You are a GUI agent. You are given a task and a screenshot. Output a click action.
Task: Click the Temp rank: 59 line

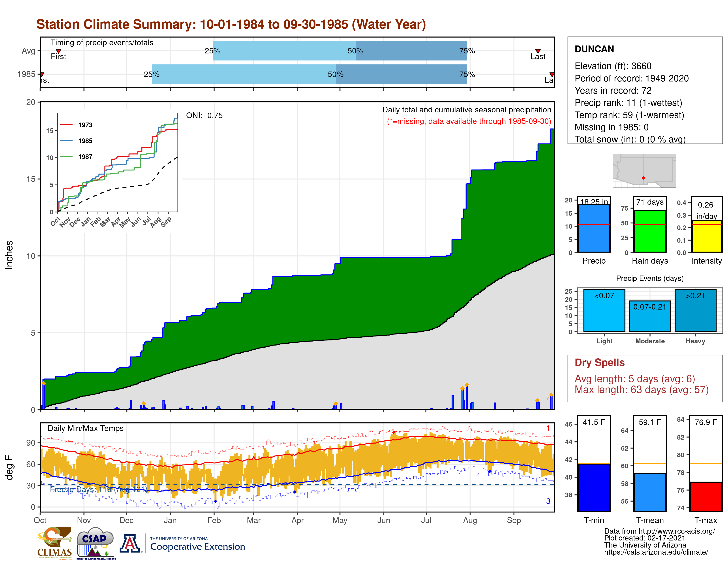[x=629, y=115]
